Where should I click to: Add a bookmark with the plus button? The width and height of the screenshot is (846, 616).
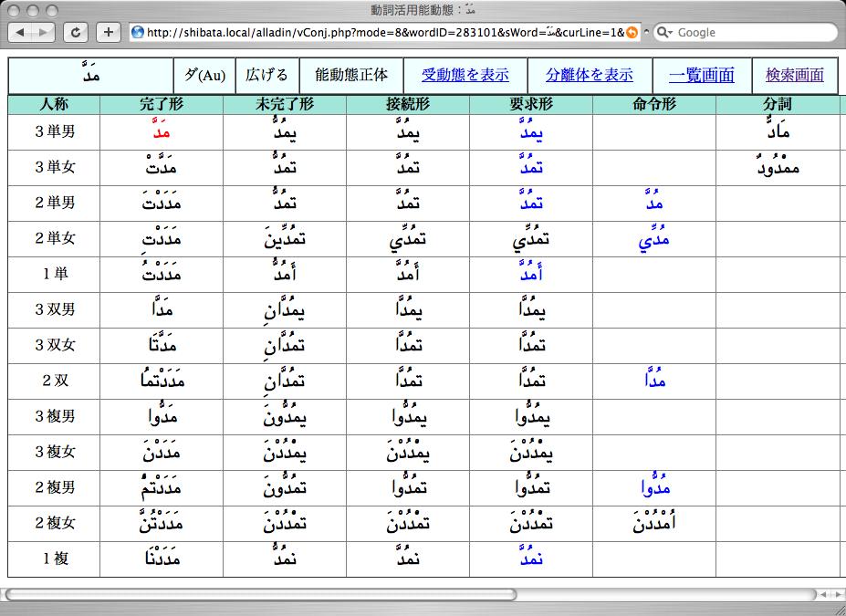coord(109,32)
